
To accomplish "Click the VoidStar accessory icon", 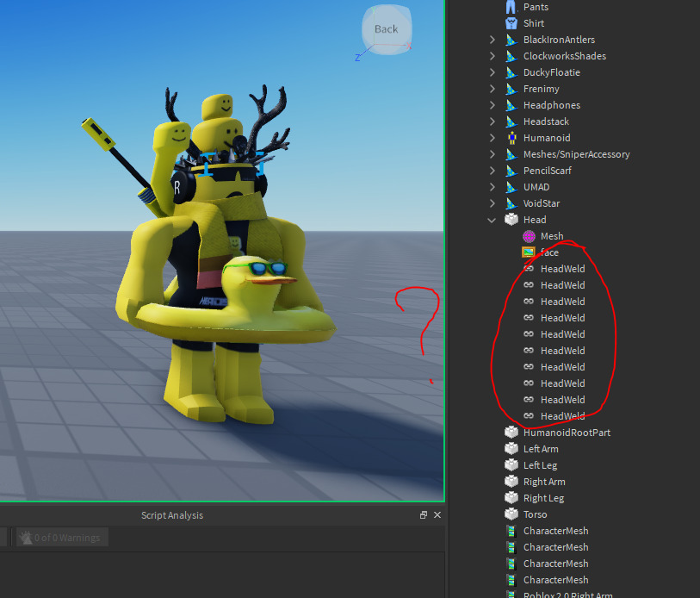I will tap(511, 203).
